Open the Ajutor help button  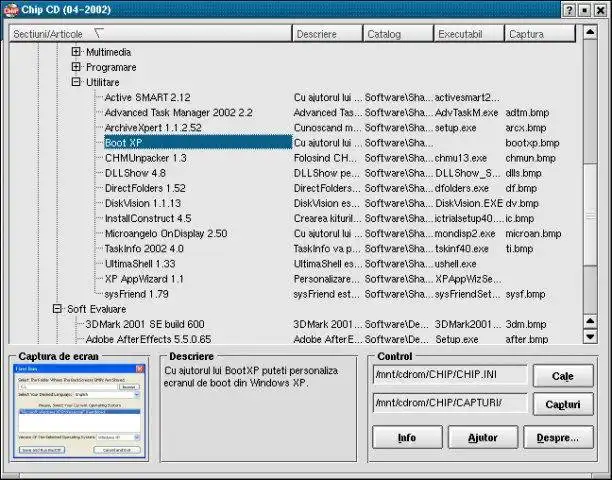pos(483,437)
